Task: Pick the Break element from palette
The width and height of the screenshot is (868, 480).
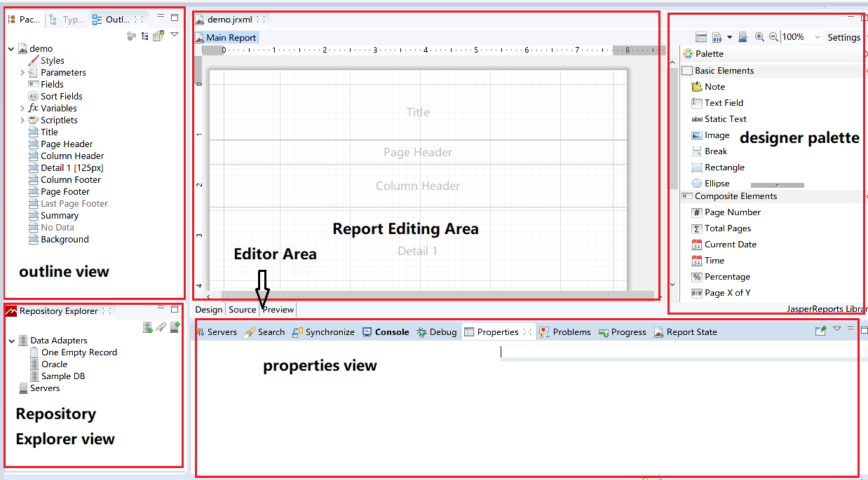Action: pyautogui.click(x=709, y=151)
